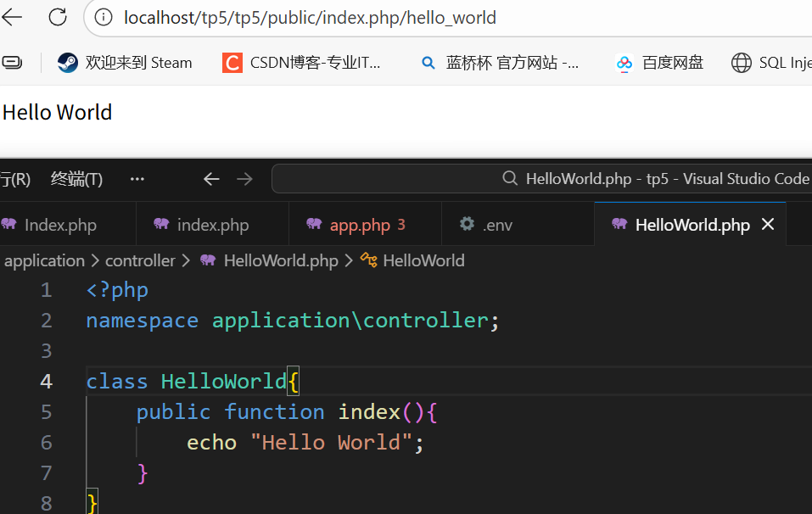This screenshot has width=812, height=514.
Task: Click VS Code's Go Forward arrow
Action: pyautogui.click(x=244, y=179)
